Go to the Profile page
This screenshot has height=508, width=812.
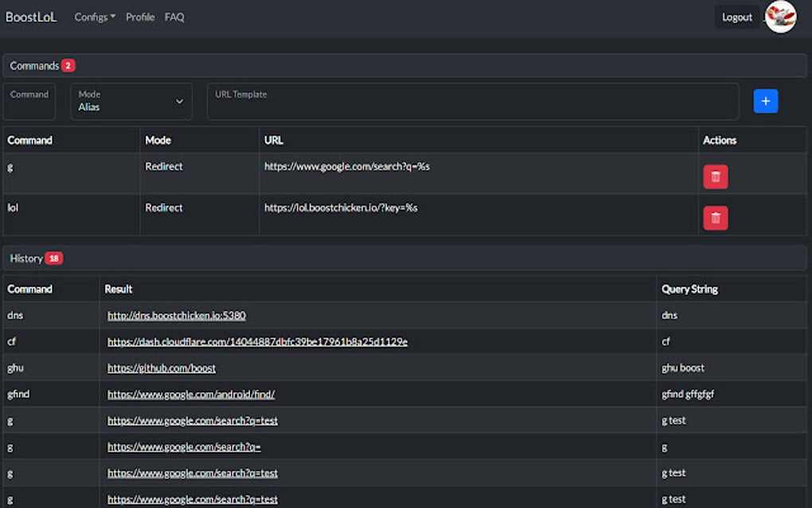pos(140,16)
